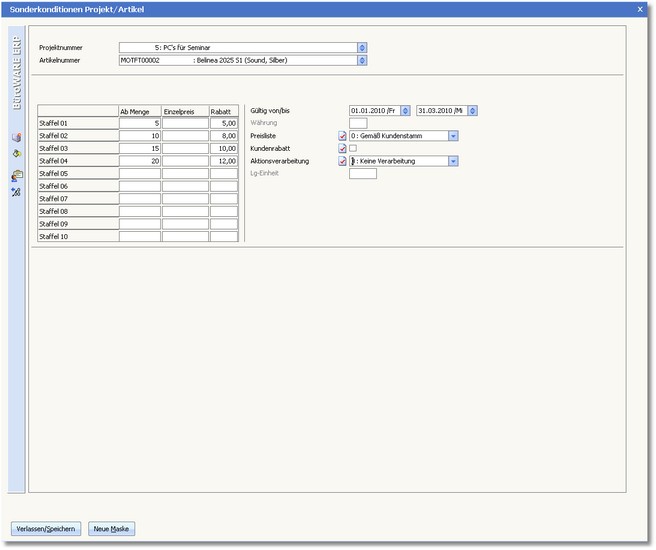Close the Sonderkonditionen Projekt/Artikel window
656x550 pixels.
tap(640, 8)
